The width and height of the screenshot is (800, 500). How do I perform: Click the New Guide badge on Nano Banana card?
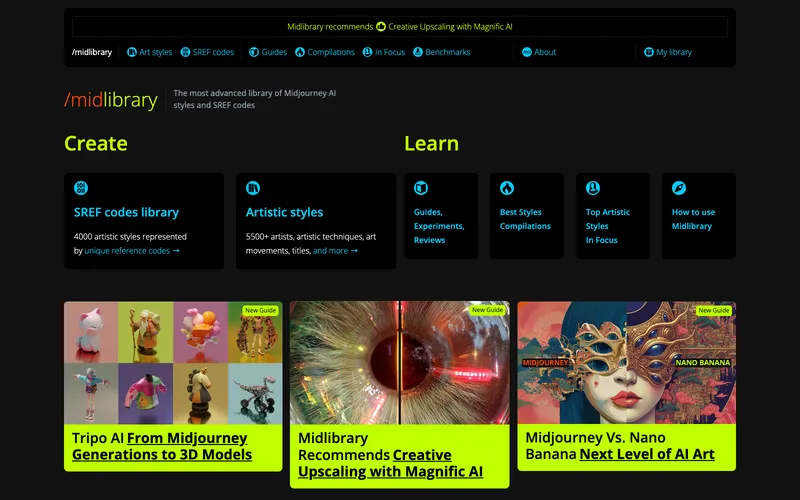click(714, 310)
